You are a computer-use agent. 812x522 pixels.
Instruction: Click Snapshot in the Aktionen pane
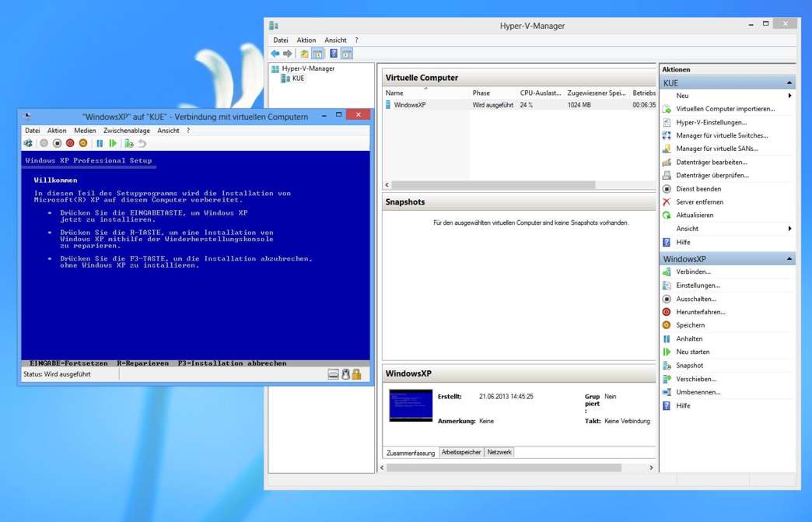tap(689, 365)
